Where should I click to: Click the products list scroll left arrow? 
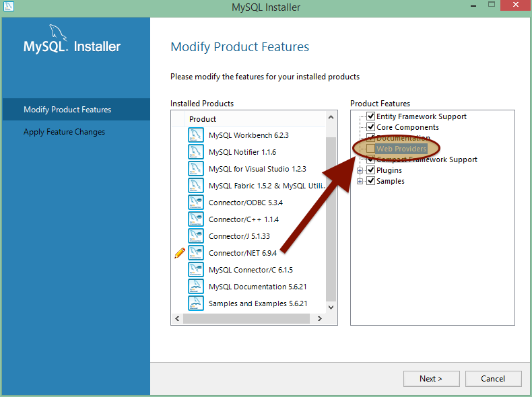tap(177, 319)
